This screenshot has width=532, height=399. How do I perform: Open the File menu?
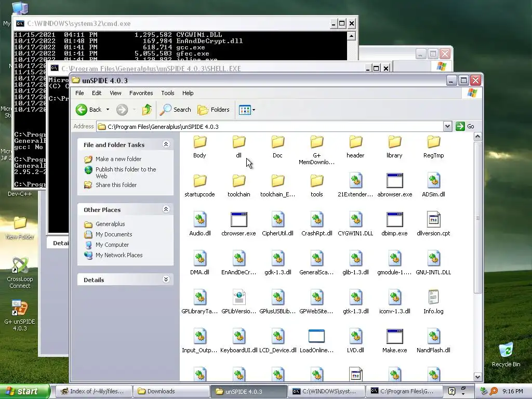79,93
